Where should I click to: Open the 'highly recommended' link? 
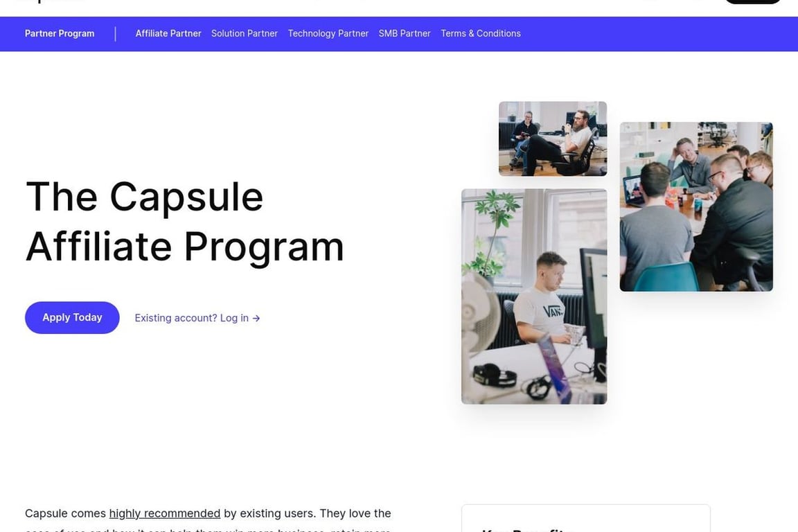click(165, 513)
